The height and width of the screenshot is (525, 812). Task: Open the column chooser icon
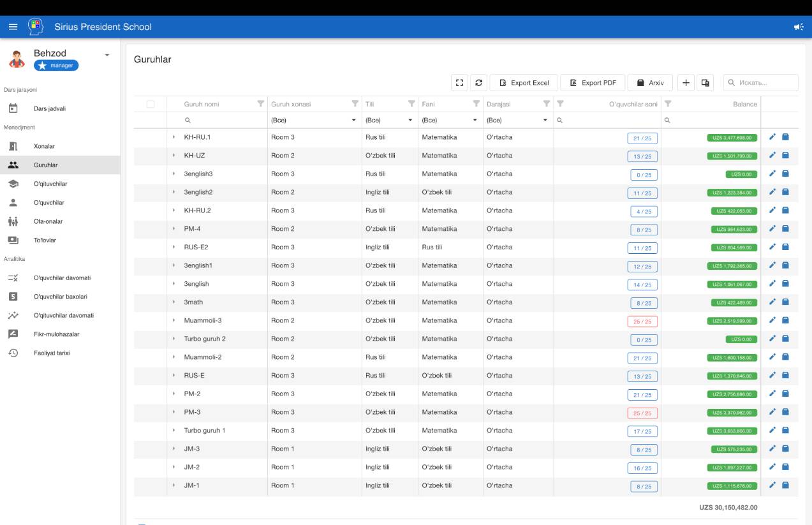(705, 83)
